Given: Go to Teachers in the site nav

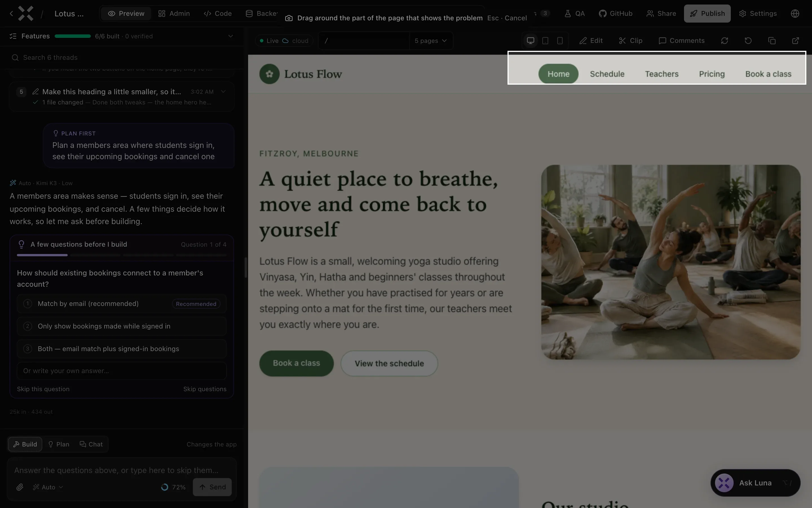Looking at the screenshot, I should pos(662,74).
